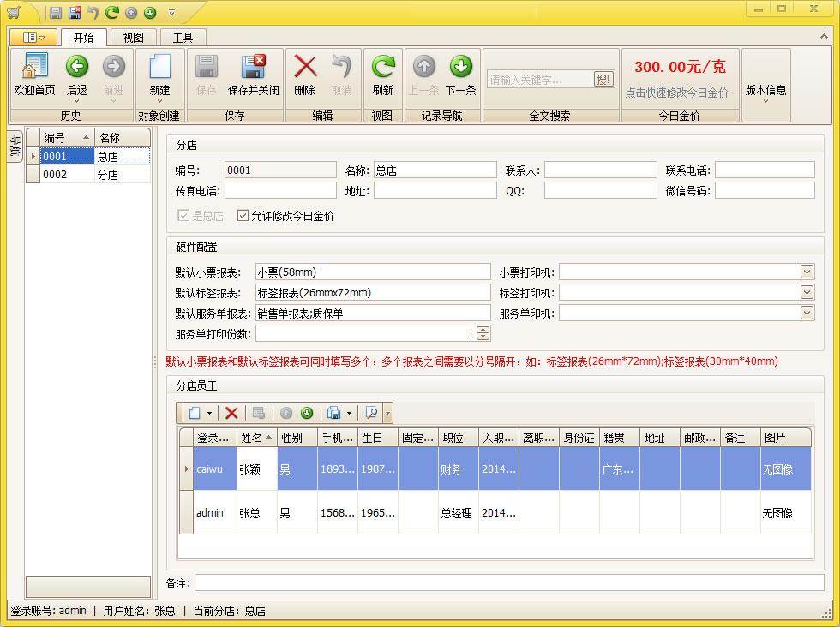The image size is (840, 627).
Task: Click the disabled 是总店 checkbox
Action: pos(183,215)
